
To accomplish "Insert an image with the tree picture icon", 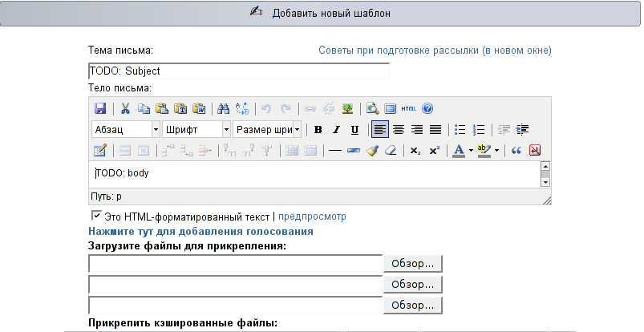I will point(347,108).
